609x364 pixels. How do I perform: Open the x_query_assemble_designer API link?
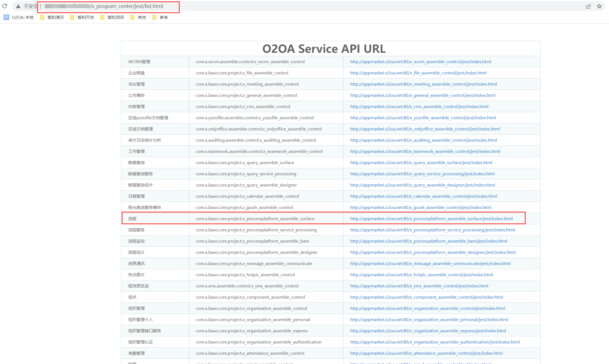(x=422, y=185)
